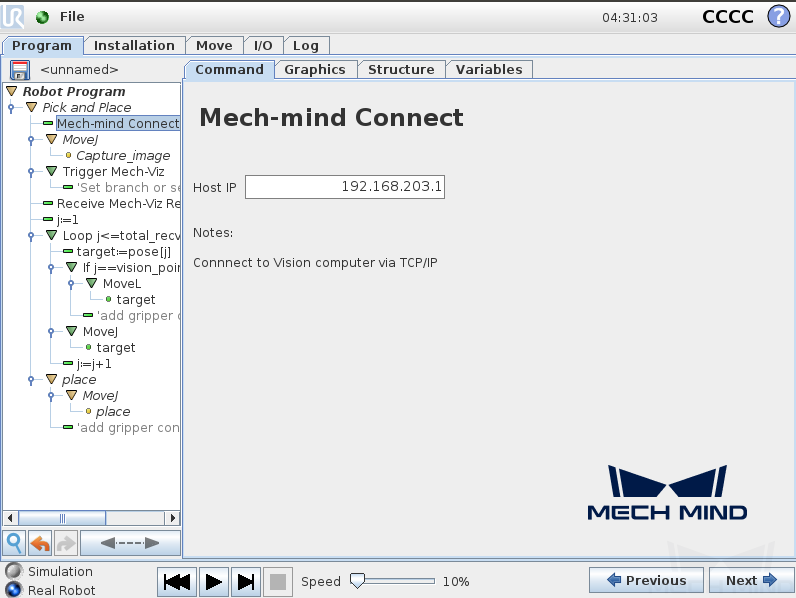
Task: Collapse the Robot Program root node
Action: pos(12,91)
